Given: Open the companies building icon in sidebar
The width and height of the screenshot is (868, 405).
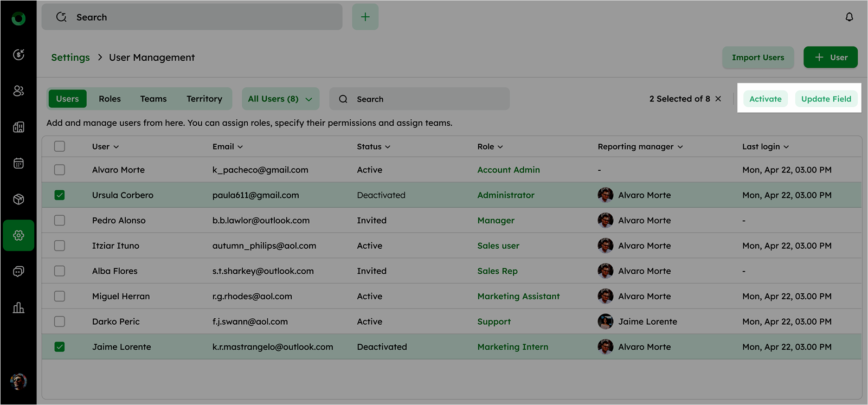Looking at the screenshot, I should click(x=18, y=127).
